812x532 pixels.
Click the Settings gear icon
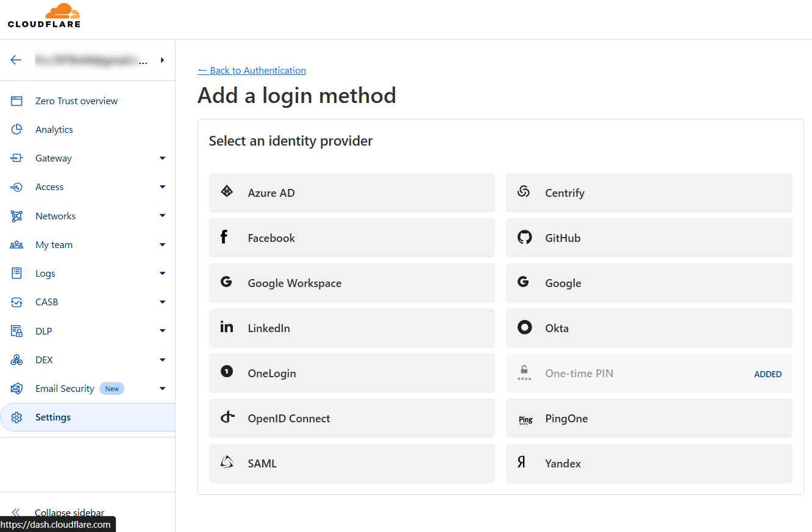[16, 417]
